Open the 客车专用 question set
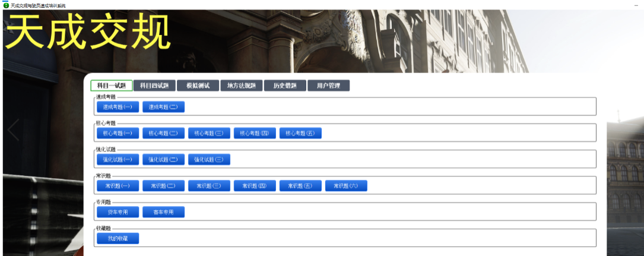 click(163, 212)
